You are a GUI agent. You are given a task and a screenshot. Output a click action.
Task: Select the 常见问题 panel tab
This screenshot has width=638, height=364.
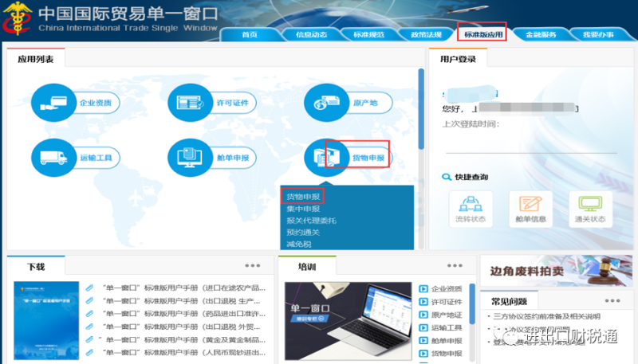coord(509,301)
